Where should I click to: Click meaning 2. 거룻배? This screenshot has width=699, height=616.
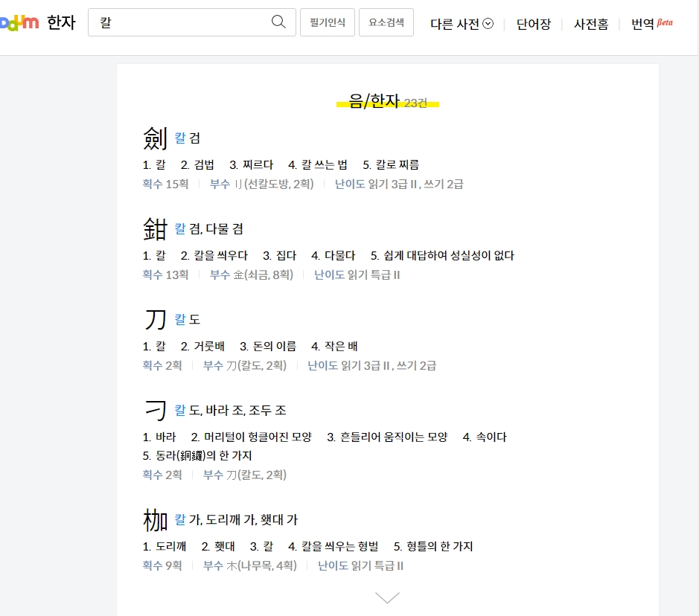tap(202, 347)
